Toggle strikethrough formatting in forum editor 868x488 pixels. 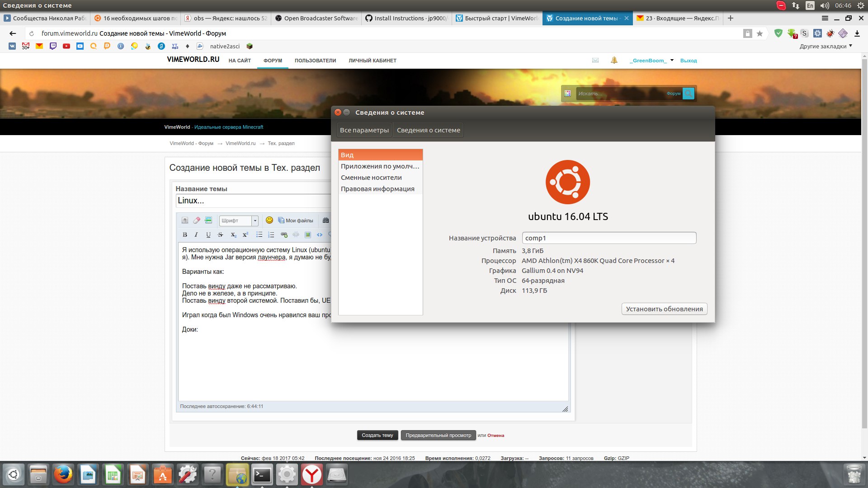tap(220, 235)
